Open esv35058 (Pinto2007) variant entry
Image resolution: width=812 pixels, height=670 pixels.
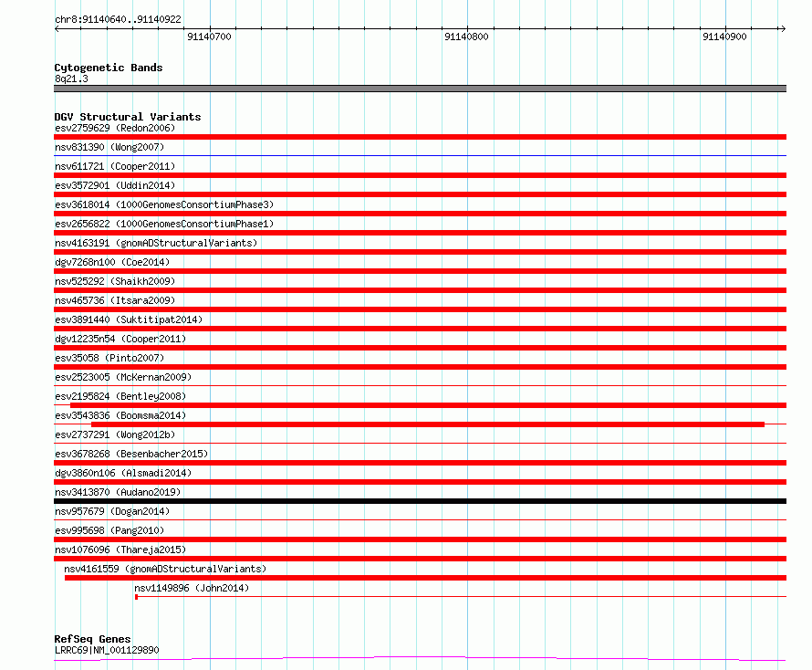109,358
